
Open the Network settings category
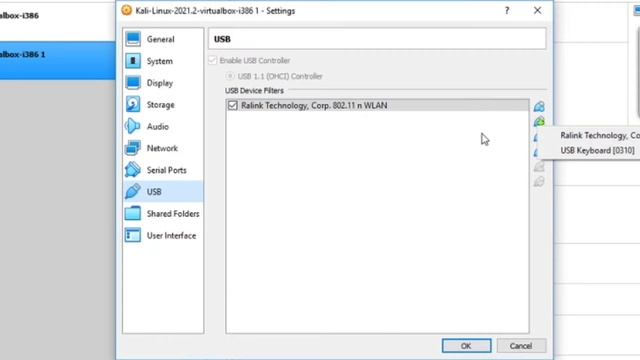[163, 148]
